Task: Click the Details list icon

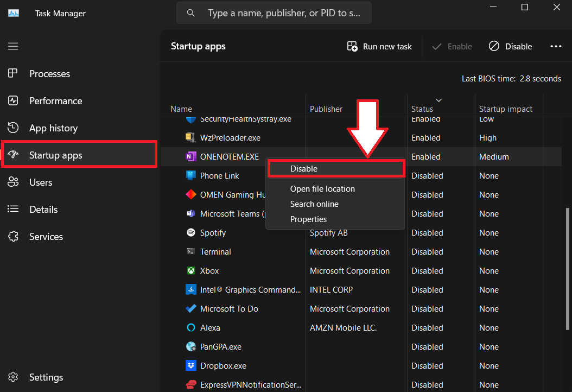Action: click(13, 209)
